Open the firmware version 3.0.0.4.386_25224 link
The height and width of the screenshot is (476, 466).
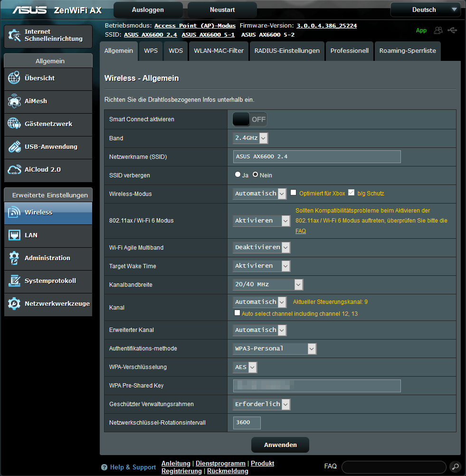click(326, 26)
